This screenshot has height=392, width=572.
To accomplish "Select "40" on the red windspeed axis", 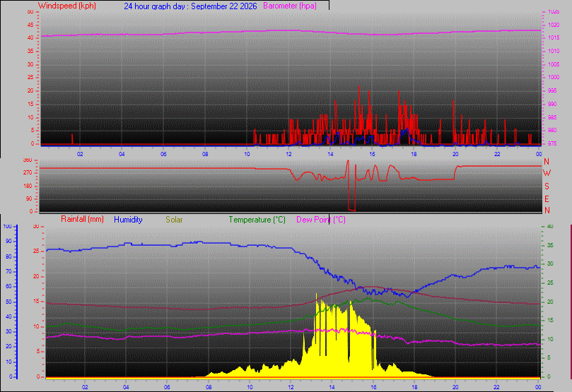I will coord(30,38).
